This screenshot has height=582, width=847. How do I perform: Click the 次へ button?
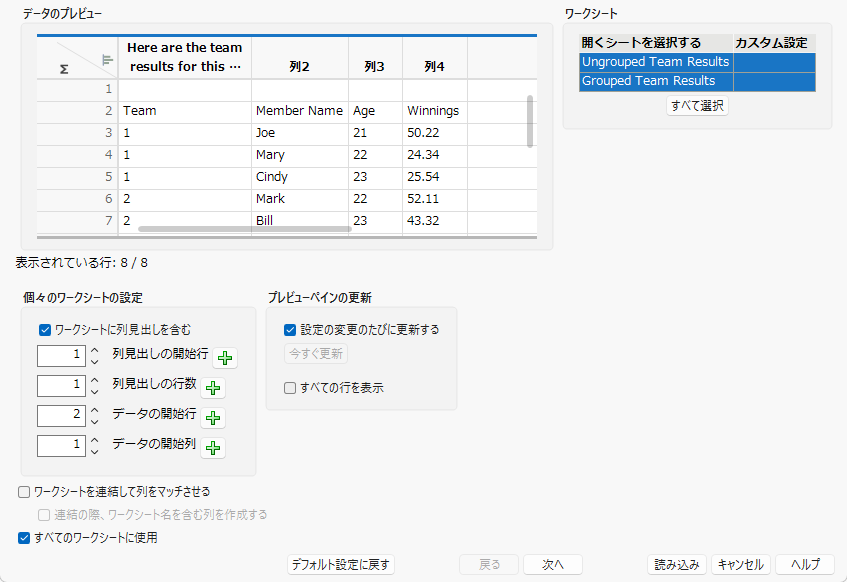click(x=553, y=565)
